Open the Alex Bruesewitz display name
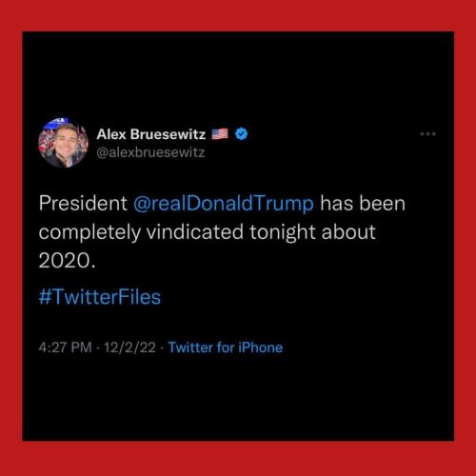The image size is (476, 476). tap(151, 134)
